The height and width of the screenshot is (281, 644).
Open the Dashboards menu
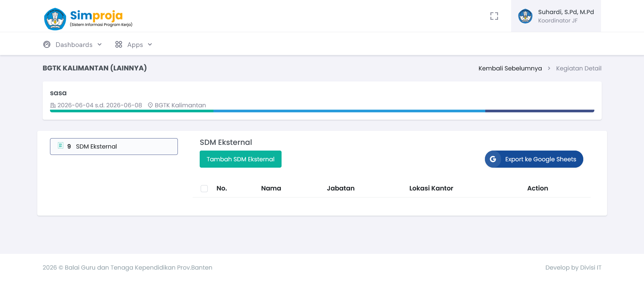pyautogui.click(x=72, y=45)
